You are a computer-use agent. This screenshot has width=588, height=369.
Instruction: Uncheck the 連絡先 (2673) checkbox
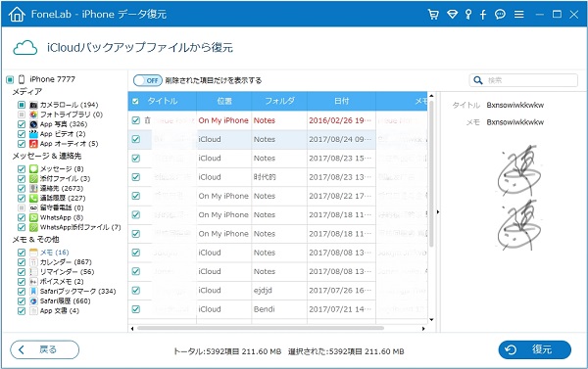[x=22, y=189]
